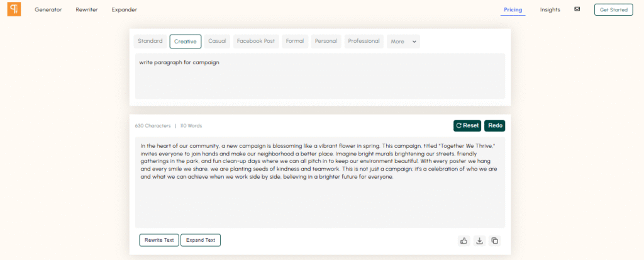Choose the Casual tone
The image size is (644, 260).
pyautogui.click(x=217, y=41)
